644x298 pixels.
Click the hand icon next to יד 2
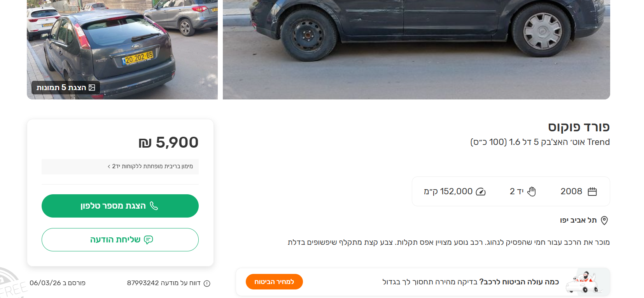point(532,191)
